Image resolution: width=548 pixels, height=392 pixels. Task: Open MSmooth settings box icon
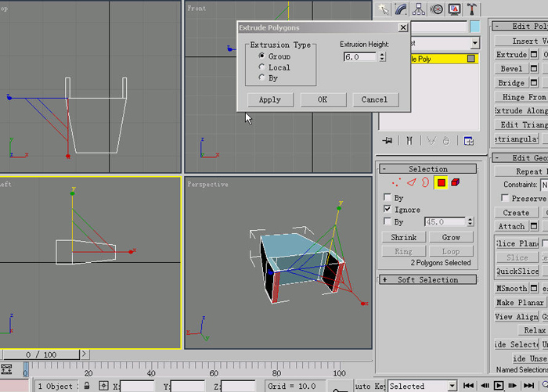[x=534, y=288]
